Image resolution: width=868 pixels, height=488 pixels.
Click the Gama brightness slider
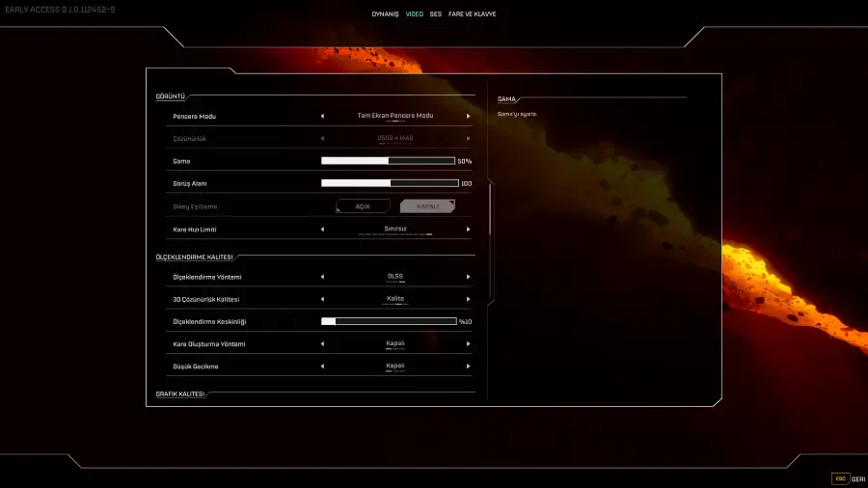point(388,161)
